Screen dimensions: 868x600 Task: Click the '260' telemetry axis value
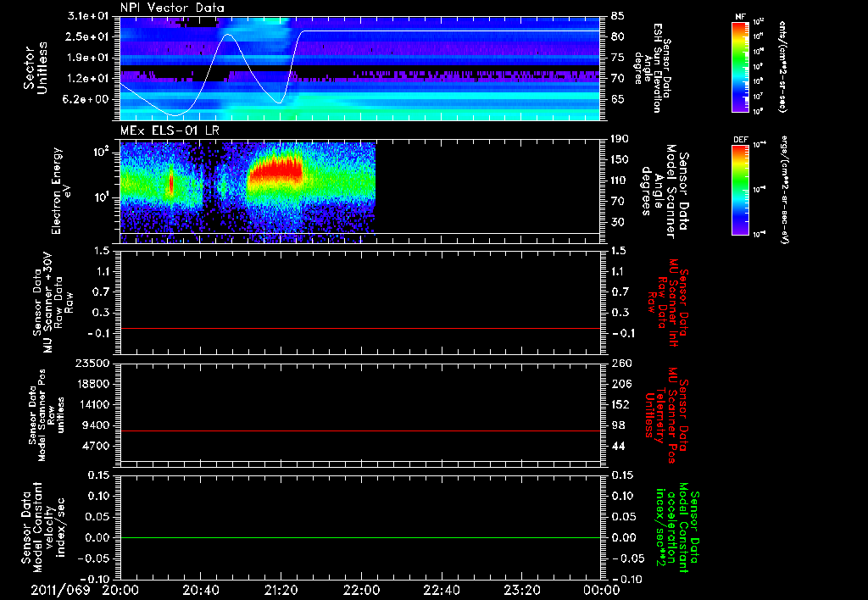tap(620, 363)
